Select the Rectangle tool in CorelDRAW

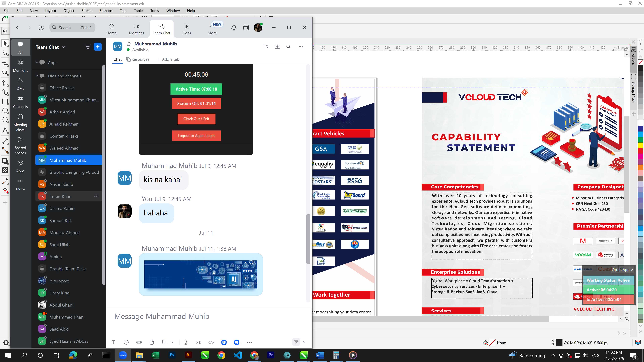[5, 101]
